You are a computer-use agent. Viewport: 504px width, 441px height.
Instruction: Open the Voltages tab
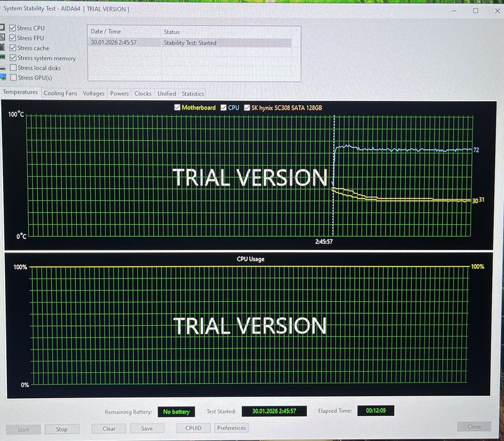click(93, 93)
